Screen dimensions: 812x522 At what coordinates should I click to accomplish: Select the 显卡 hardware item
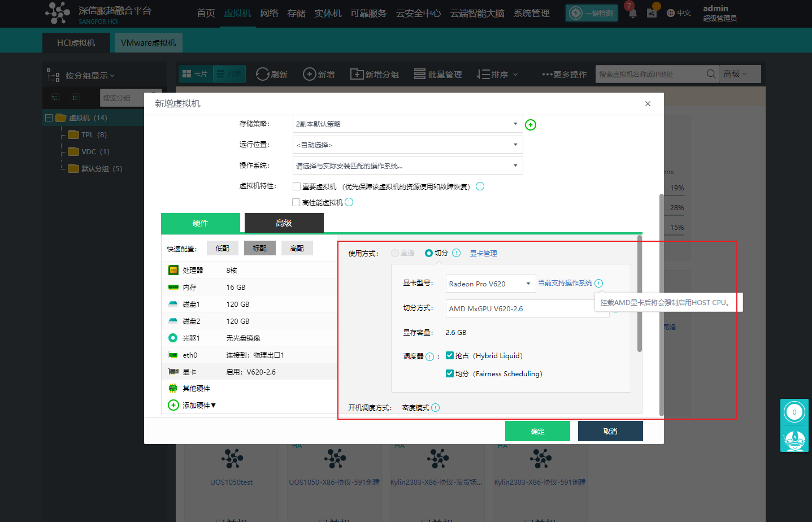pyautogui.click(x=189, y=372)
